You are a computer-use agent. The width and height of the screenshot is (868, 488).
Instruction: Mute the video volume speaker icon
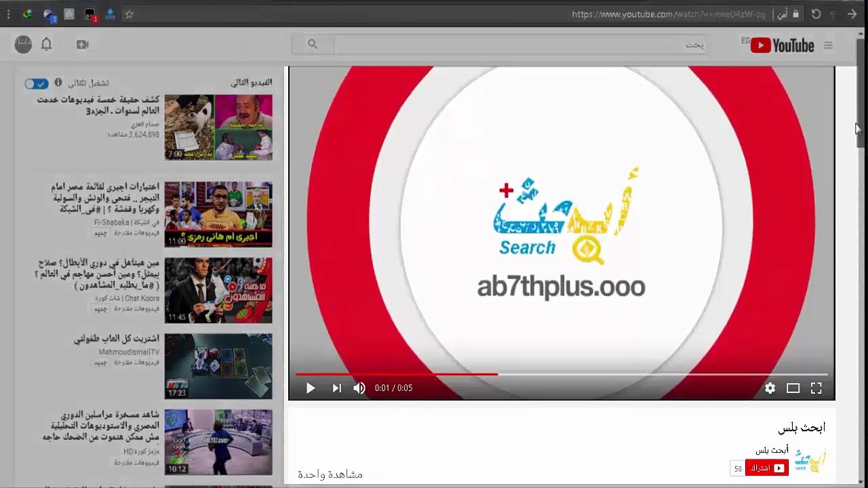359,388
